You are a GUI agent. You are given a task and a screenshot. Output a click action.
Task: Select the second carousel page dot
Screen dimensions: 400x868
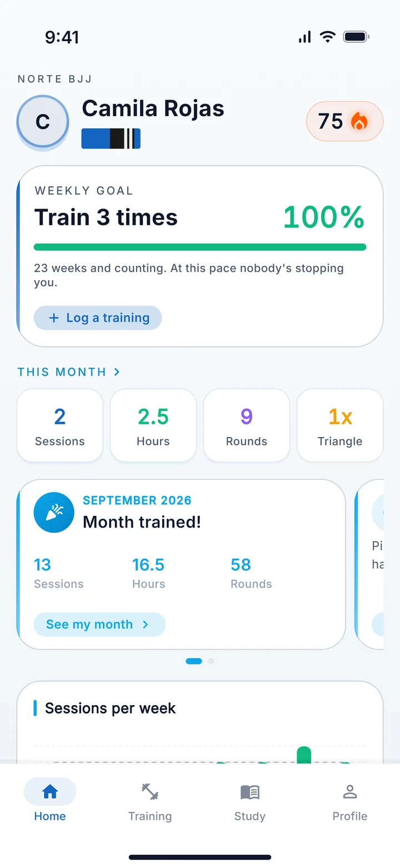(211, 661)
